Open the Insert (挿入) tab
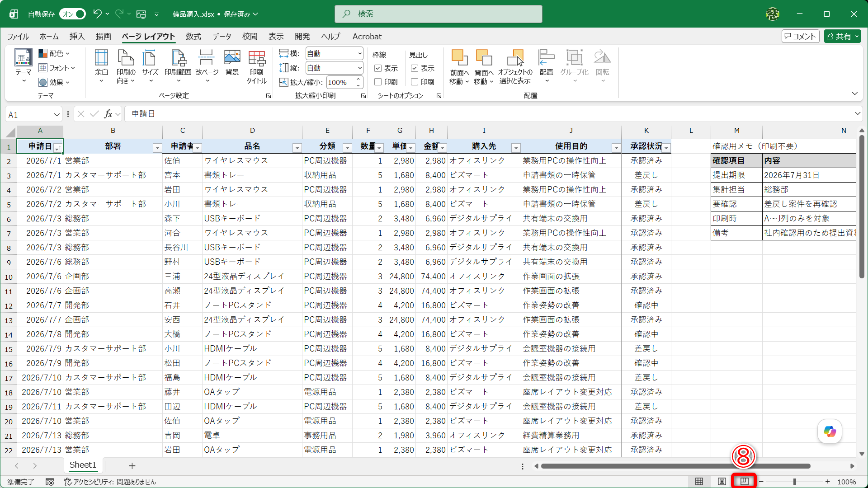Viewport: 868px width, 488px height. [77, 37]
